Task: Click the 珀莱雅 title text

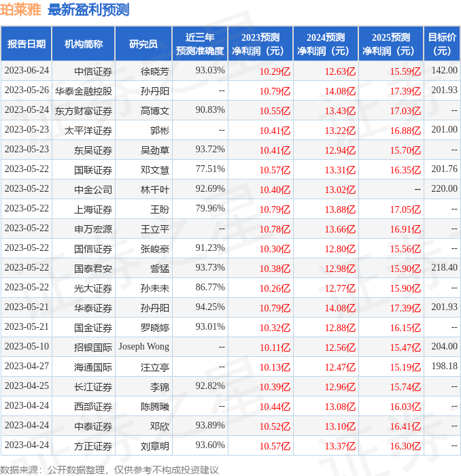Action: pyautogui.click(x=20, y=10)
